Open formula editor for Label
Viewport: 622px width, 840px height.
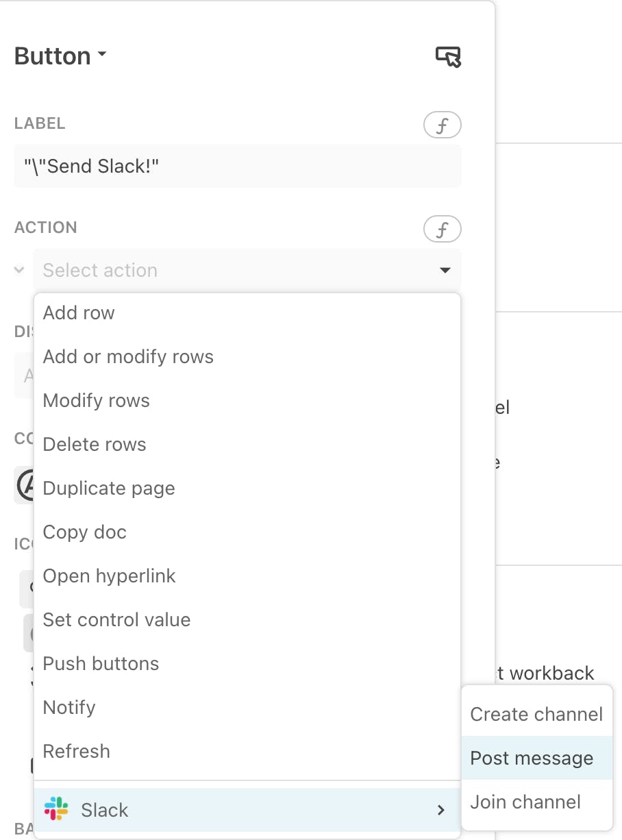[443, 126]
